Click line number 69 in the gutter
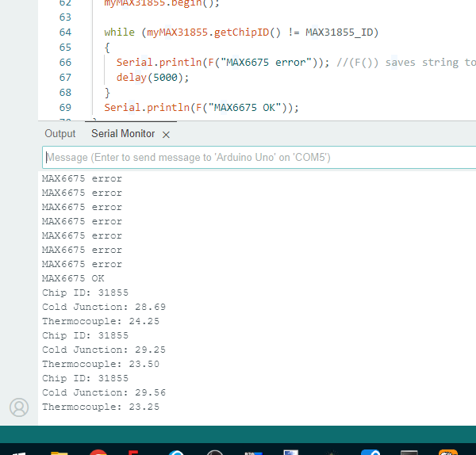The height and width of the screenshot is (455, 476). point(65,107)
